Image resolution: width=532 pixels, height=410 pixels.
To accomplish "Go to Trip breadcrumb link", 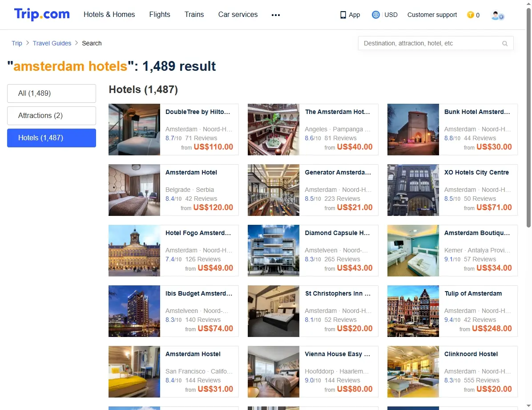I will click(16, 43).
